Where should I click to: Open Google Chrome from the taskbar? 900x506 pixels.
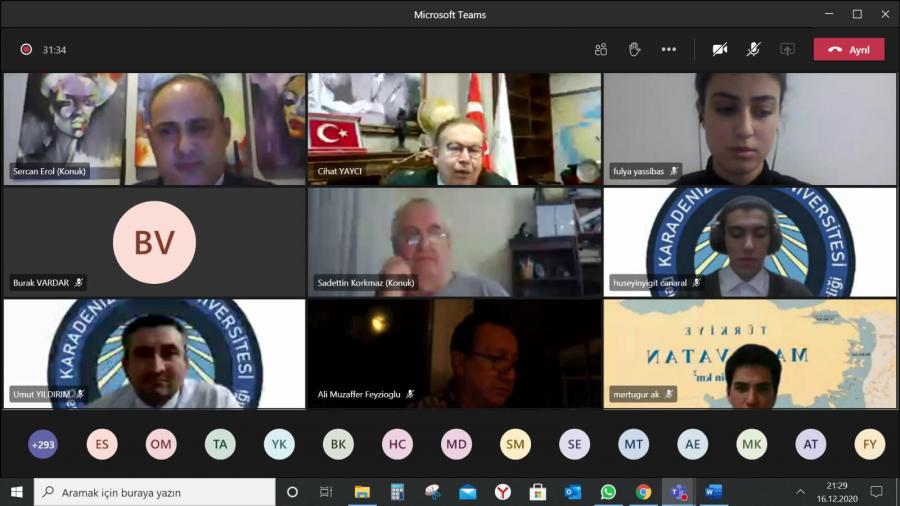click(643, 492)
